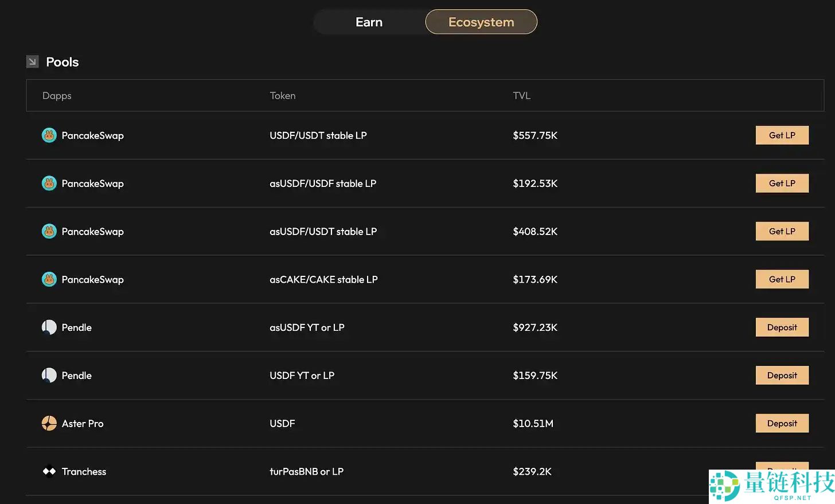Deposit USDF into Aster Pro

click(x=782, y=423)
